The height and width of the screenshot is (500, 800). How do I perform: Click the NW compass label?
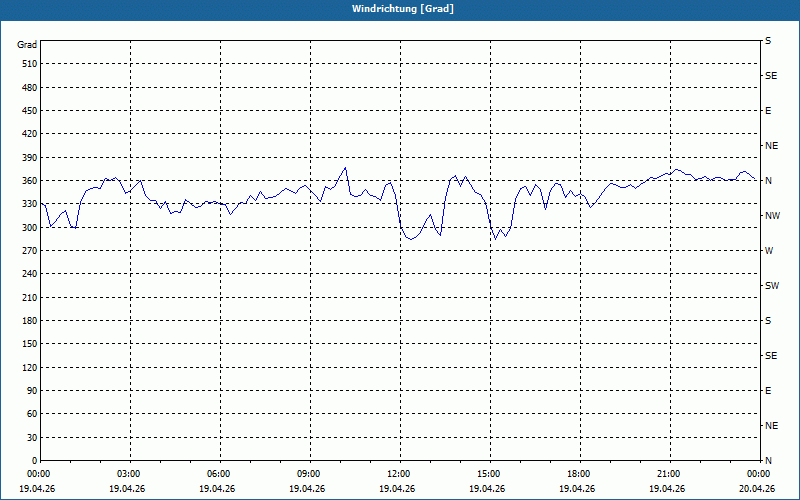[x=772, y=216]
